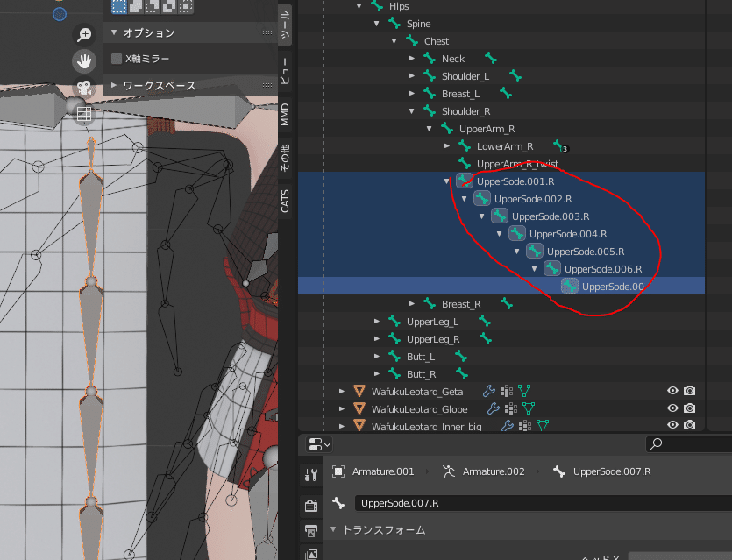This screenshot has height=560, width=732.
Task: Click child bone icon beside Neck
Action: pyautogui.click(x=491, y=59)
